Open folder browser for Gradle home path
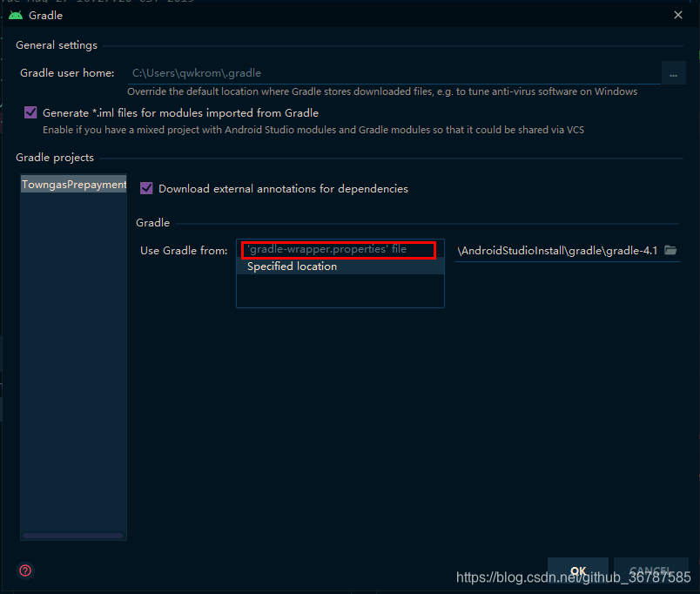 670,250
